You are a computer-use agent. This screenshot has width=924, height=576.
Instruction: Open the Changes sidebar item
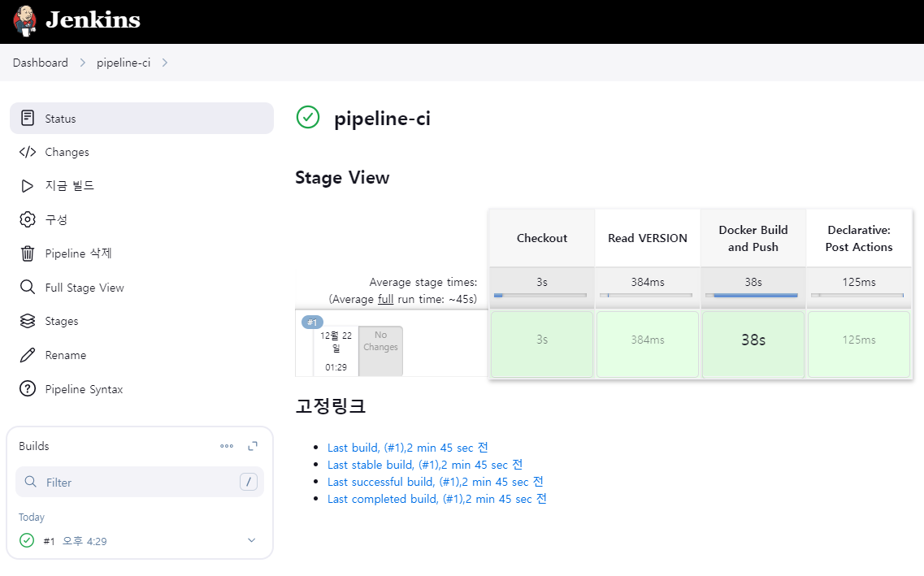pyautogui.click(x=141, y=152)
